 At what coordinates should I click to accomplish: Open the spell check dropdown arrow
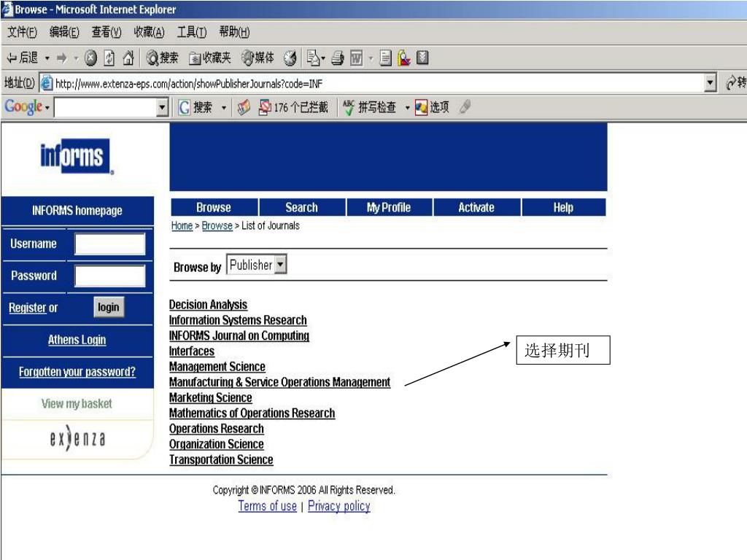pyautogui.click(x=407, y=108)
